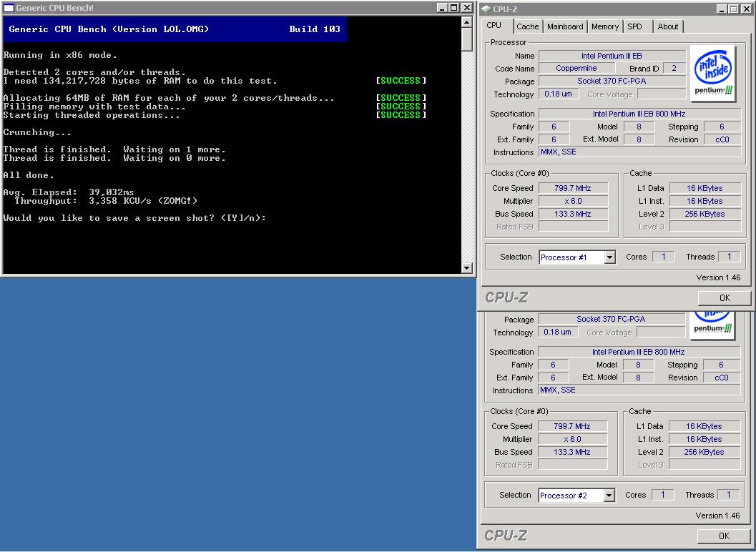The width and height of the screenshot is (756, 552).
Task: Minimize the CPU-Z window
Action: pos(721,9)
